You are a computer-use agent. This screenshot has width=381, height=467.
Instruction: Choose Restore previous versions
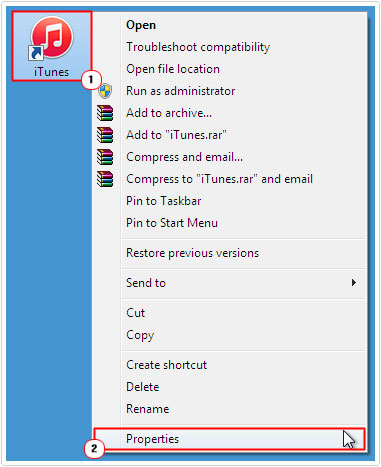point(230,253)
